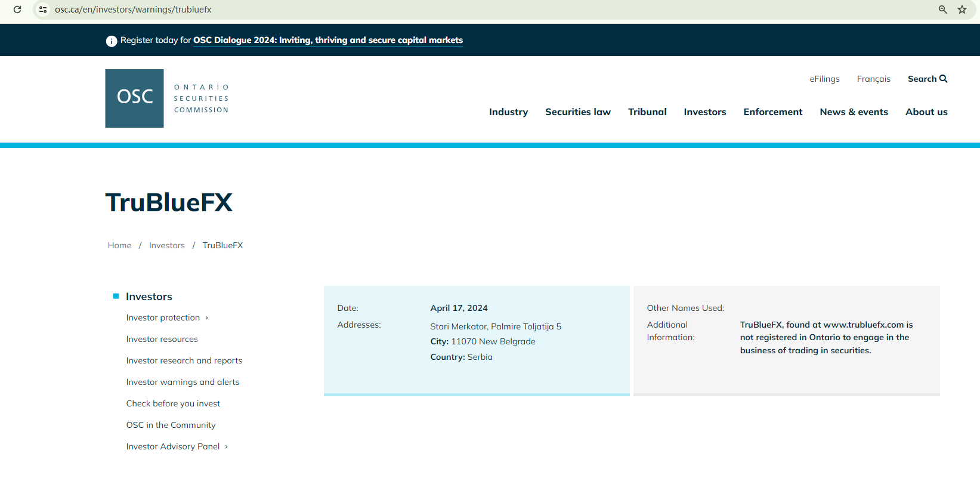Click the browser reload page icon
This screenshot has height=481, width=980.
[x=17, y=10]
